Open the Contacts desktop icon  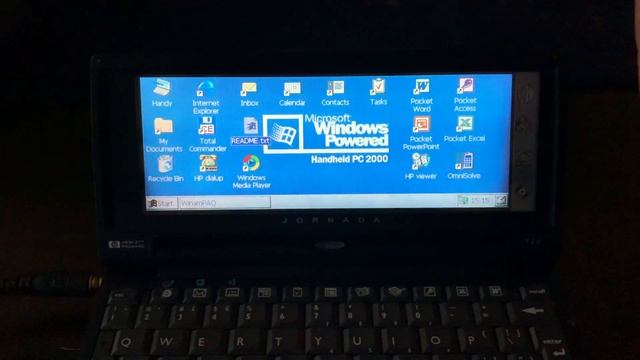tap(335, 93)
